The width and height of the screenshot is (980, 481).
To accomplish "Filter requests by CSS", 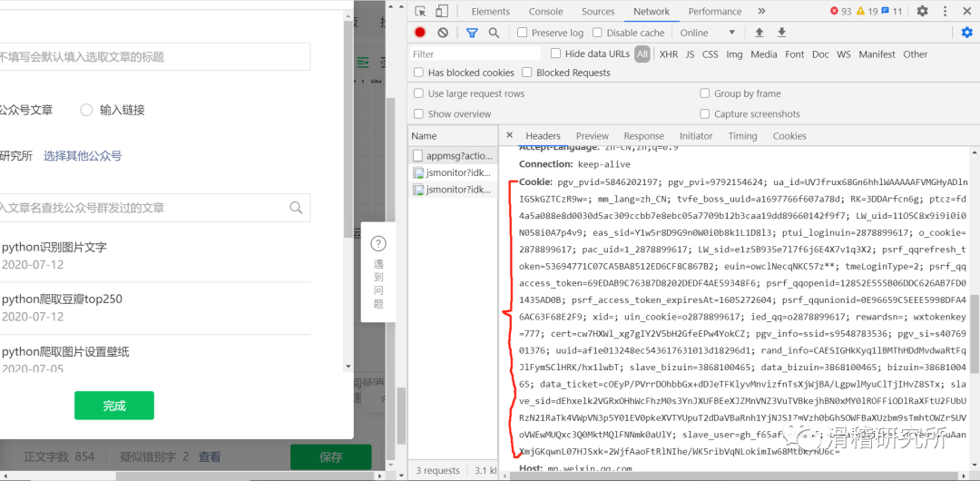I will pos(710,54).
